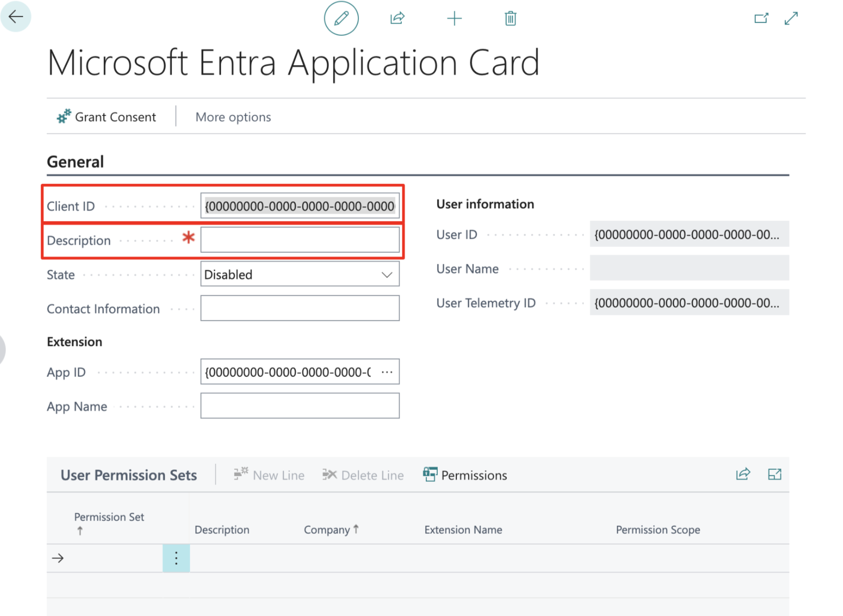
Task: Open the row's three-dot show more options
Action: pyautogui.click(x=176, y=558)
